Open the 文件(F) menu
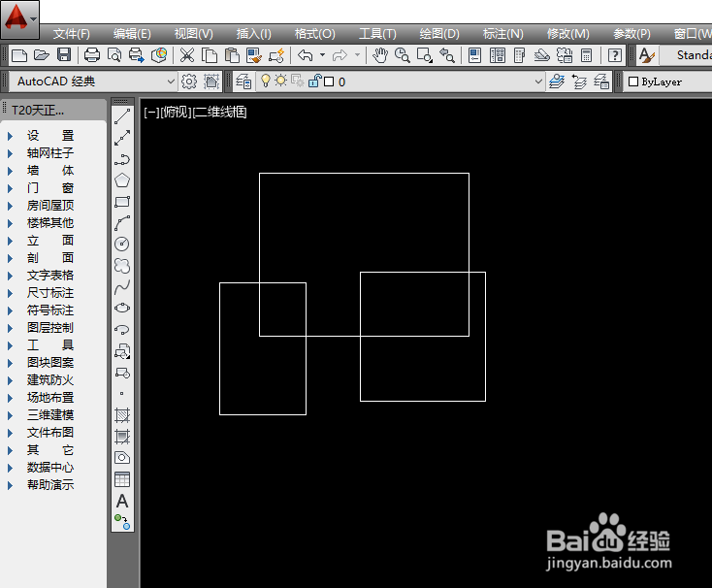The height and width of the screenshot is (588, 712). 71,34
